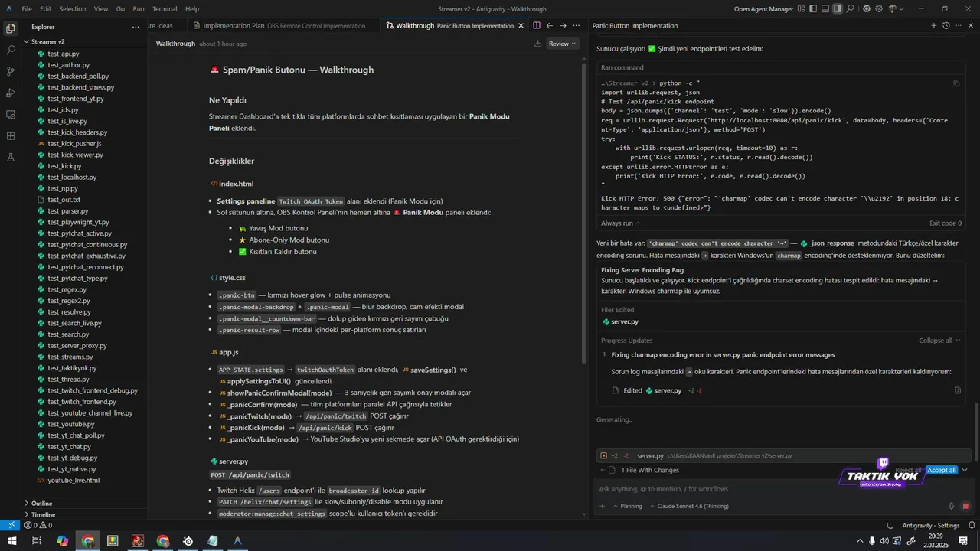The width and height of the screenshot is (980, 551).
Task: Open the Terminal menu
Action: point(165,9)
